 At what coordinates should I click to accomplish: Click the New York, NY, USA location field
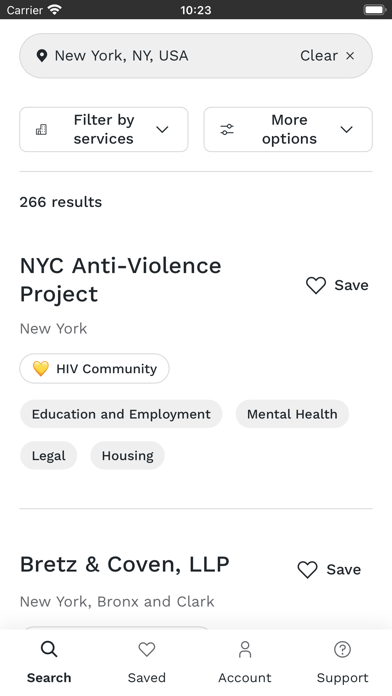[x=196, y=56]
